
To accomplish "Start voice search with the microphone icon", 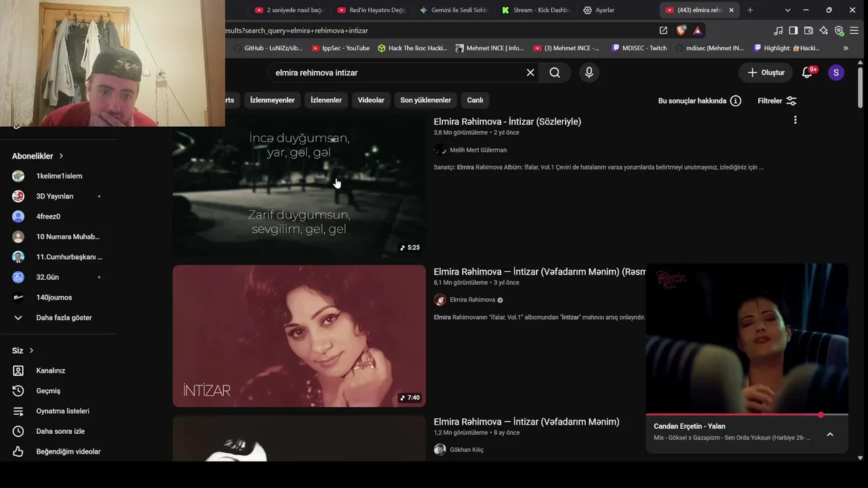I will (589, 73).
